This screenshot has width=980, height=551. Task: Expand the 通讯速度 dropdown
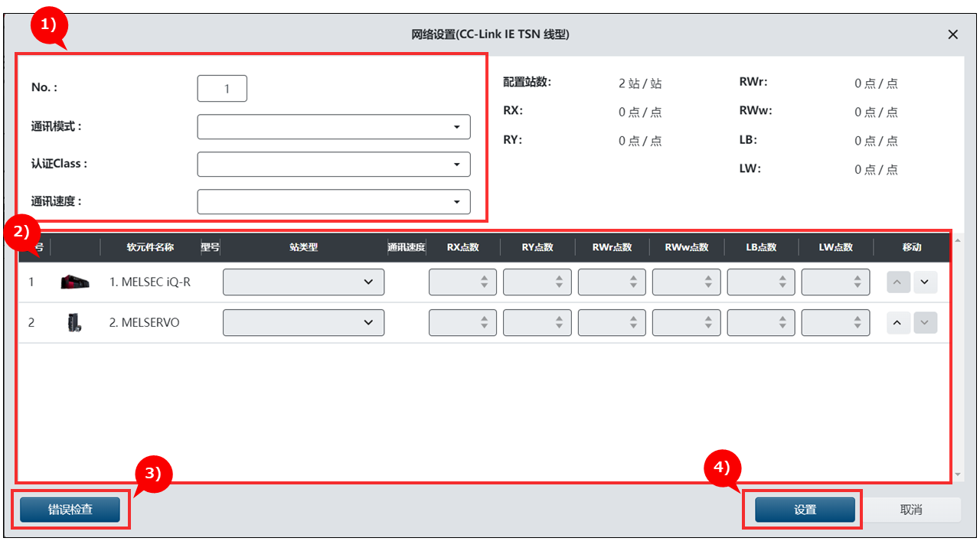point(334,202)
